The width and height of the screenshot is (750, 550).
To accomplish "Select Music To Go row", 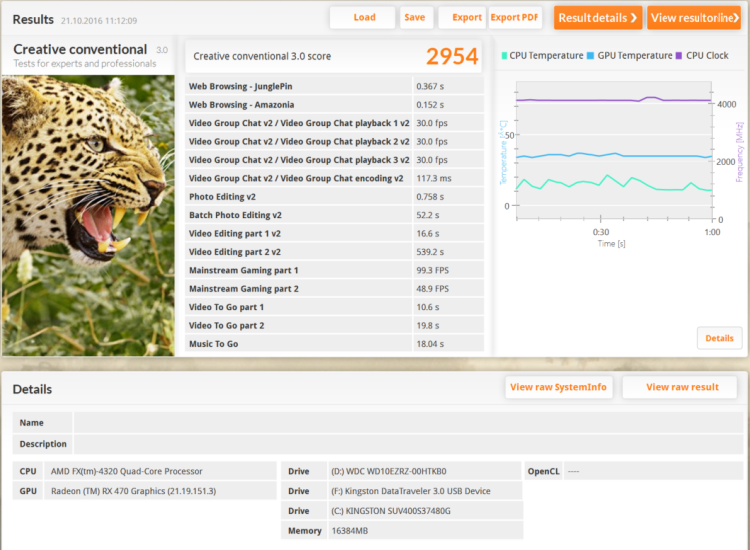I will tap(334, 344).
